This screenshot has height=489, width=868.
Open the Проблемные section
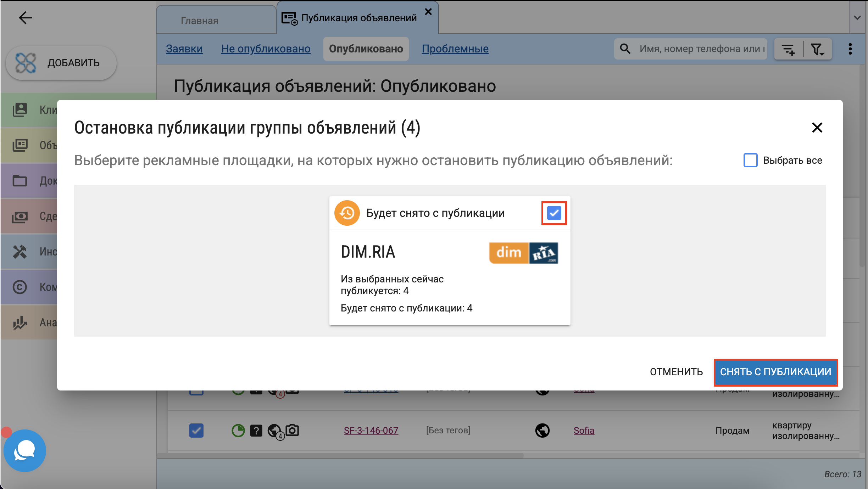(455, 49)
